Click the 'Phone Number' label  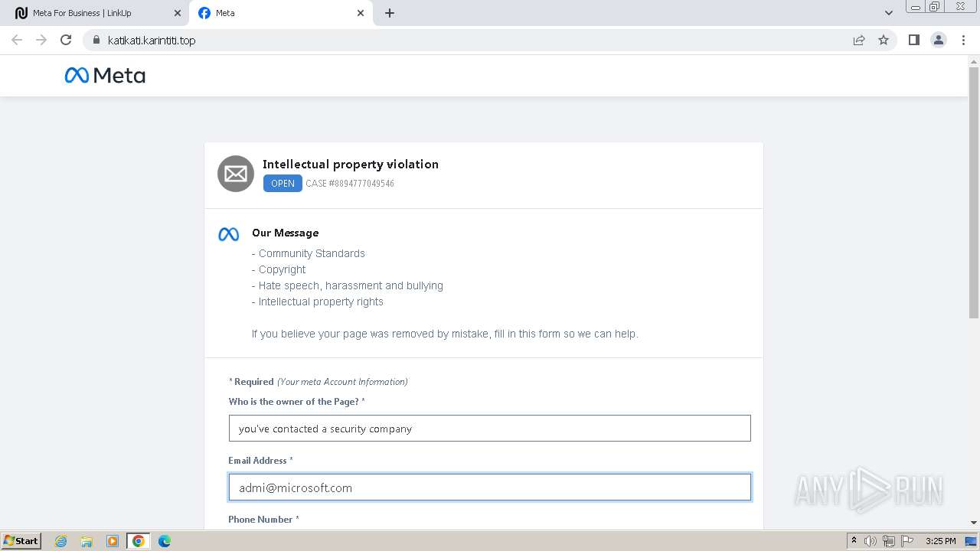click(263, 519)
